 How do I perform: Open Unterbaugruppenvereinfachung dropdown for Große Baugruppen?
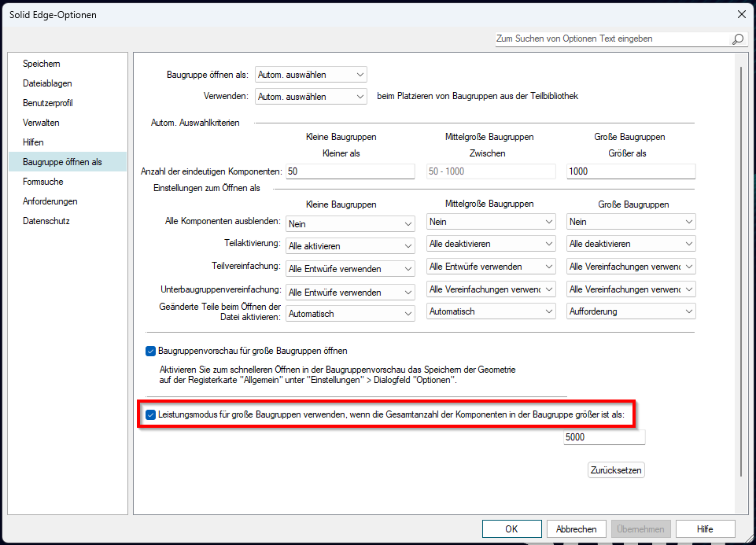pyautogui.click(x=631, y=289)
